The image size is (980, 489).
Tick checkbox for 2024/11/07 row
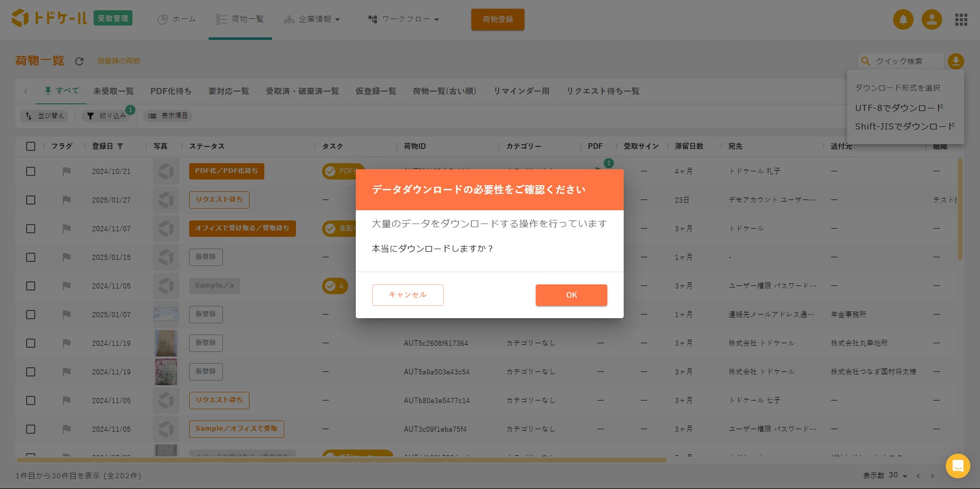tap(31, 229)
